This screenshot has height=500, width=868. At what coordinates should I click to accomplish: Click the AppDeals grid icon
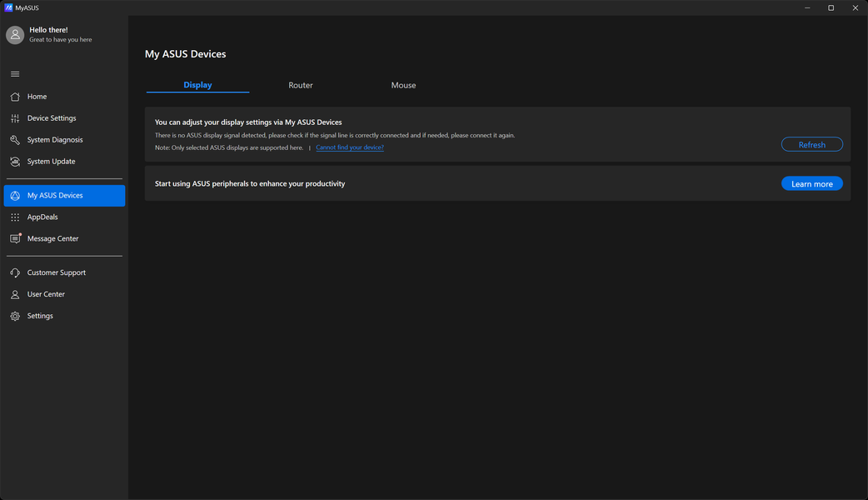click(x=15, y=217)
